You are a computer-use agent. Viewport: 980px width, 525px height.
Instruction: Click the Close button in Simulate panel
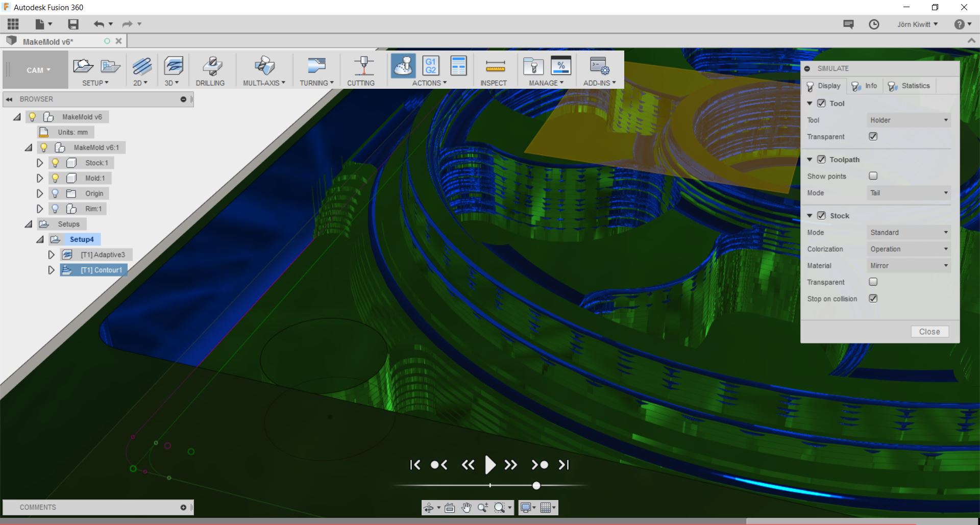[929, 332]
